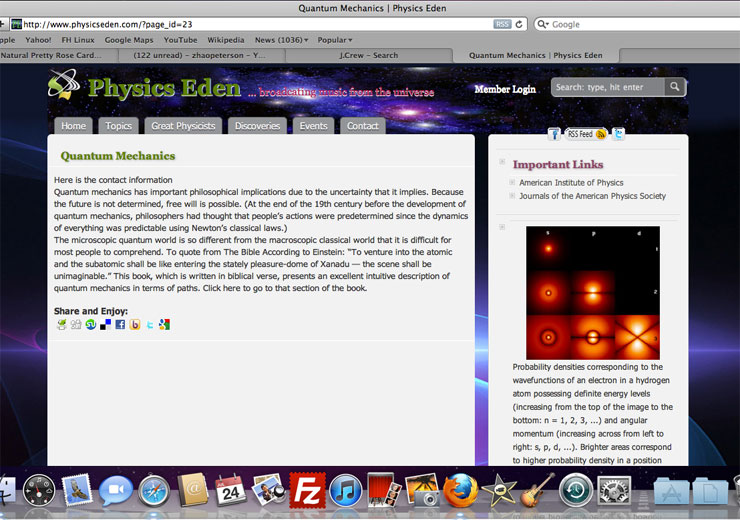
Task: Open the Discoveries navigation tab
Action: click(257, 126)
